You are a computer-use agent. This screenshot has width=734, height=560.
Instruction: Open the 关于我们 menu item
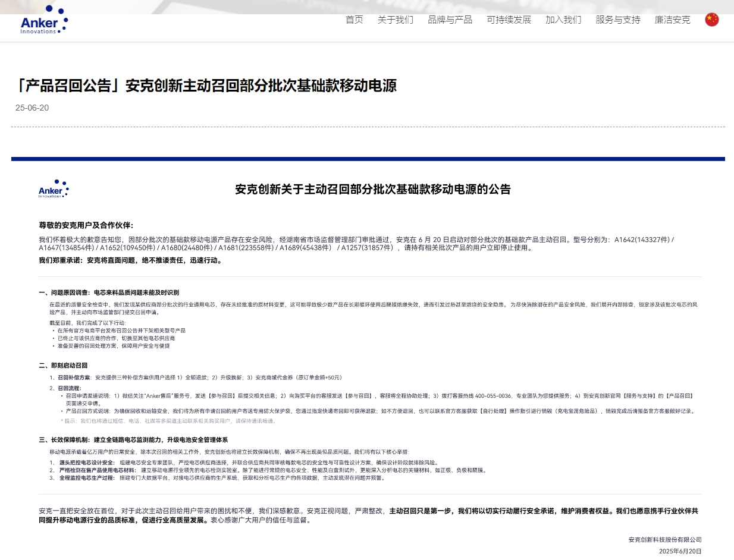pos(396,20)
